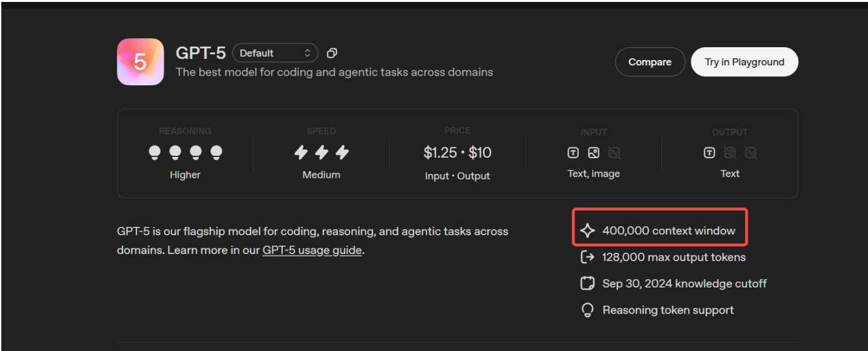Click the text output icon under OUTPUT
Screen dimensions: 868x351
point(709,153)
